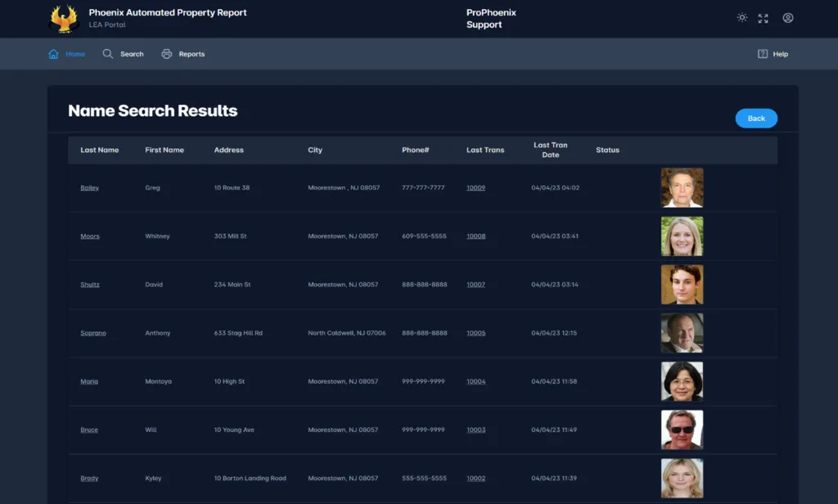
Task: Click the Help question-mark icon
Action: [x=763, y=54]
